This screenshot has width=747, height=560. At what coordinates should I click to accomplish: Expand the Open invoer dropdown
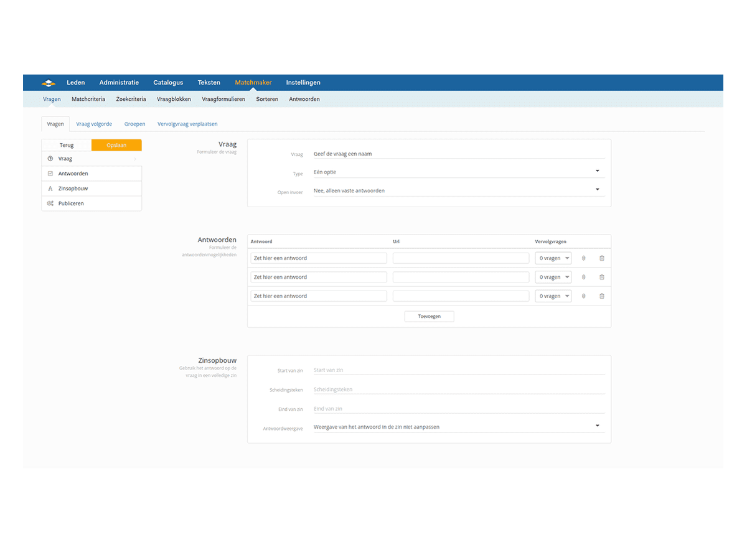coord(458,190)
